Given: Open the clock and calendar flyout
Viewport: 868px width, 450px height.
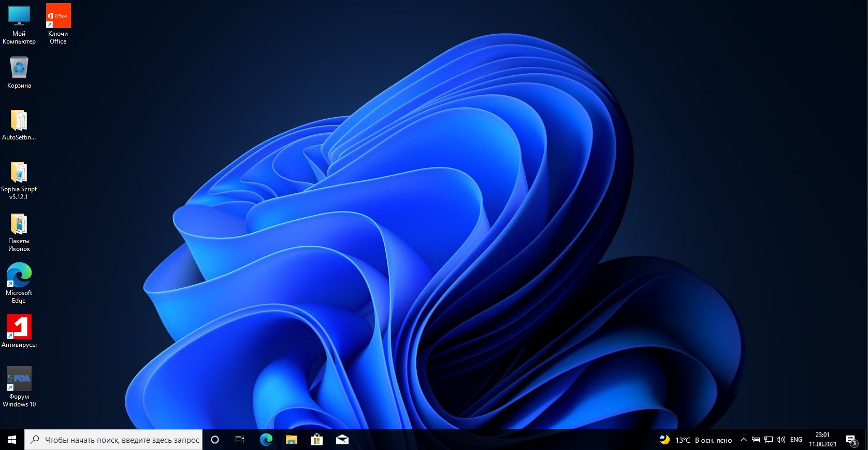Looking at the screenshot, I should point(822,440).
